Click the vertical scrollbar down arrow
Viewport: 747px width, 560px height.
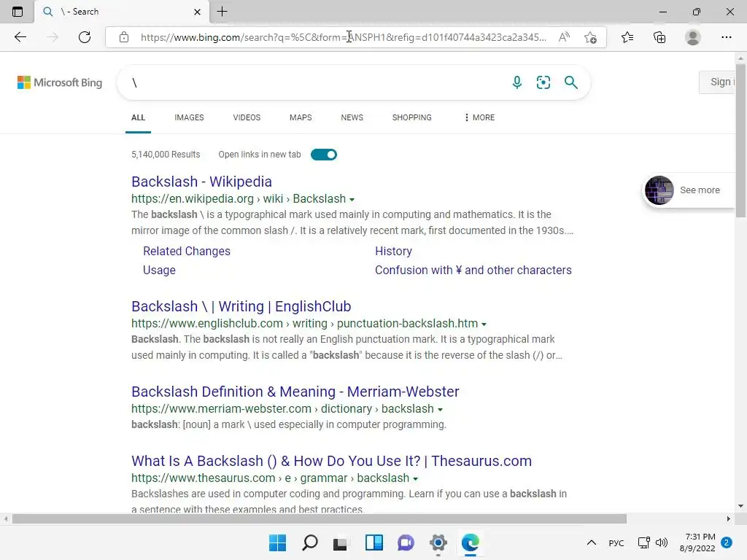pyautogui.click(x=740, y=506)
